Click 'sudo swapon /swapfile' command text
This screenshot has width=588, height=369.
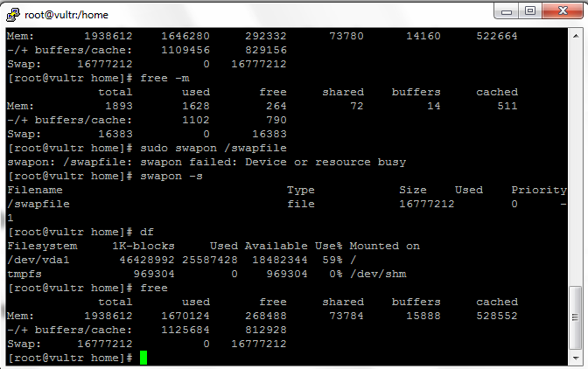213,149
